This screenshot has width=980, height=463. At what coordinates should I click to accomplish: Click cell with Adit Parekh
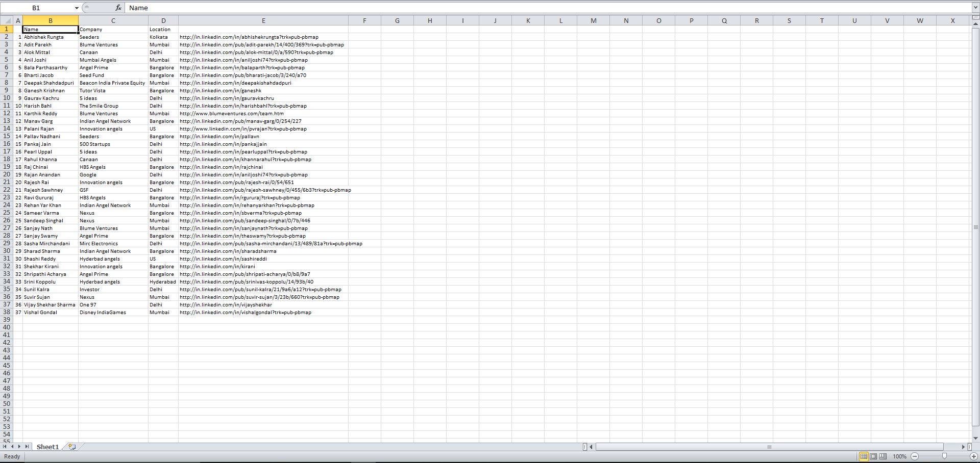51,44
